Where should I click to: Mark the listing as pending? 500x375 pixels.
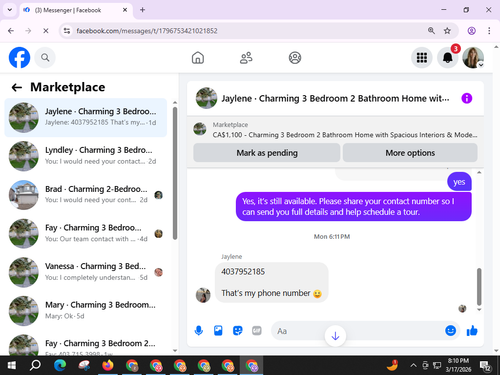[267, 153]
